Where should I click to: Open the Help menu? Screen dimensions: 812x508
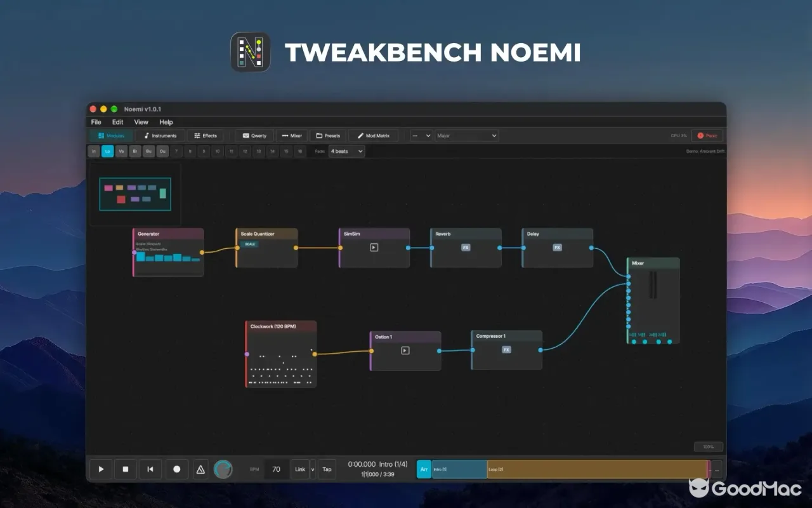click(x=166, y=122)
